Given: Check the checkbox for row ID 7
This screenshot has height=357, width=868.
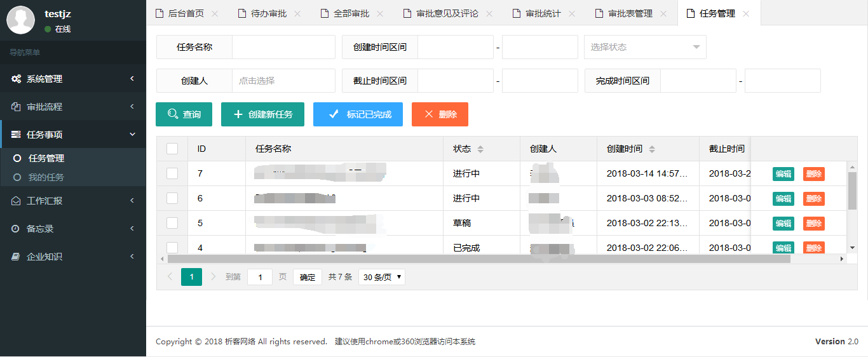Looking at the screenshot, I should 172,173.
